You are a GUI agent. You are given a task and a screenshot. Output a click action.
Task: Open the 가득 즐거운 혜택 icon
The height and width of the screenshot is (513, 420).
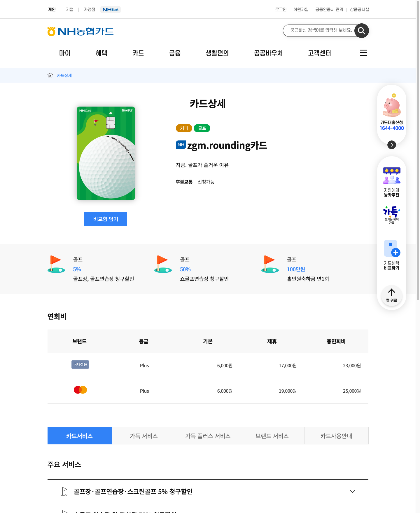click(x=392, y=215)
